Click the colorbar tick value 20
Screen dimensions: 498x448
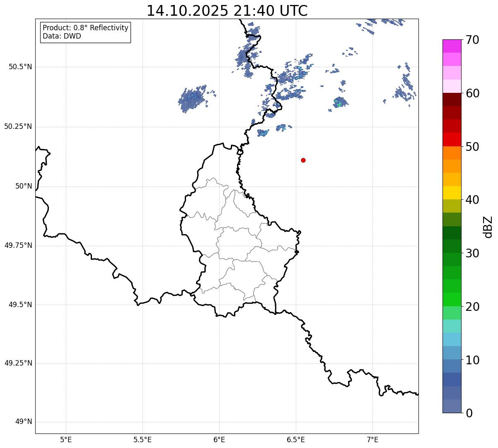pos(472,307)
